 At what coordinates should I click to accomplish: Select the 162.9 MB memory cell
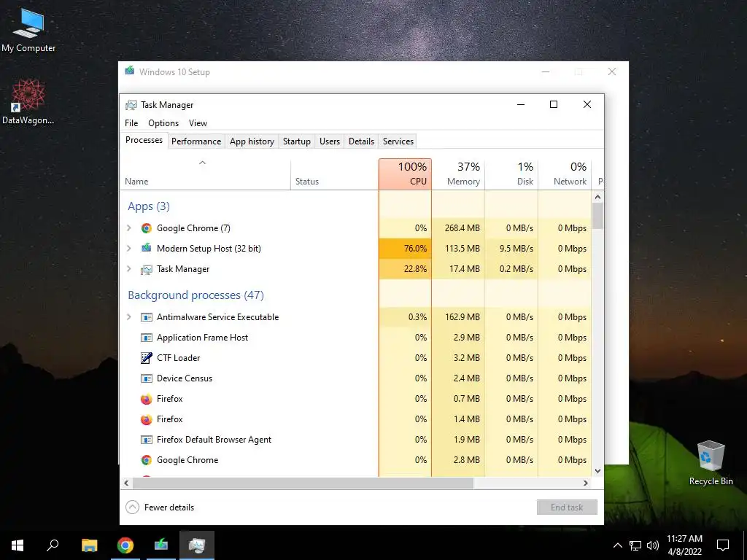tap(458, 317)
